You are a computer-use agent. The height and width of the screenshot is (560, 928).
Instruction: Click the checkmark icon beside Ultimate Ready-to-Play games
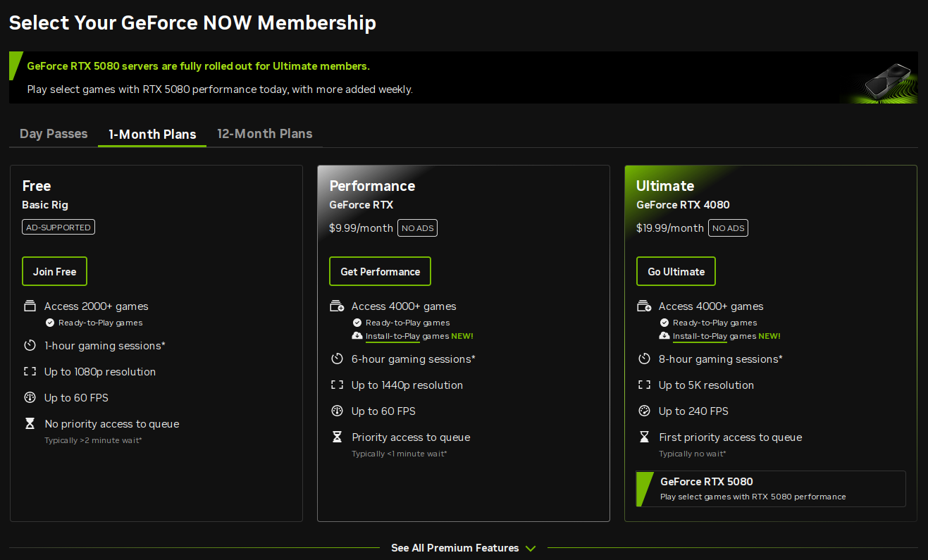click(664, 323)
